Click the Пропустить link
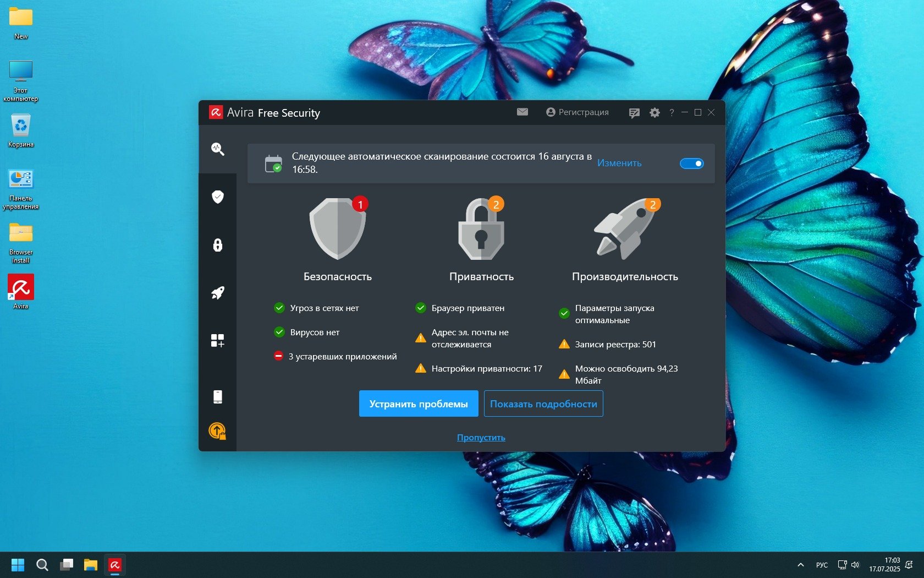924x578 pixels. point(481,437)
